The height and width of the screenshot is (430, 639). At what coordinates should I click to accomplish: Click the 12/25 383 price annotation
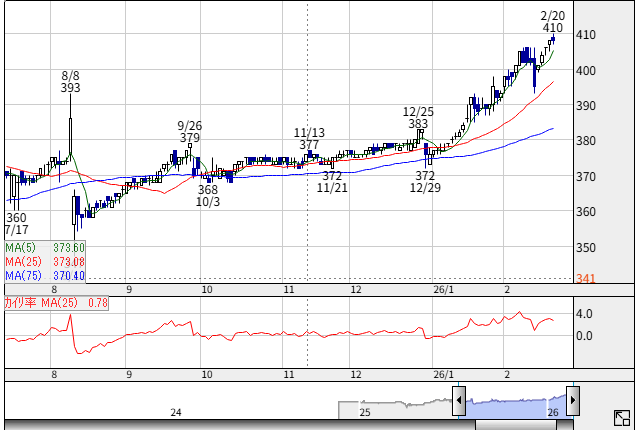pos(418,118)
